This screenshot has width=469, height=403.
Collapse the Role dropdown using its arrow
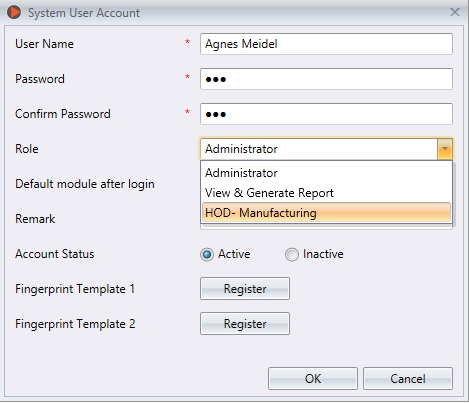[445, 149]
